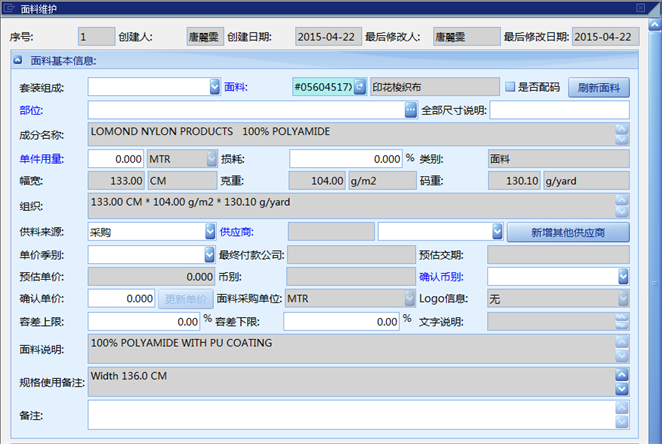This screenshot has height=444, width=662.
Task: Collapse the 面料基本信息 section
Action: click(x=18, y=61)
